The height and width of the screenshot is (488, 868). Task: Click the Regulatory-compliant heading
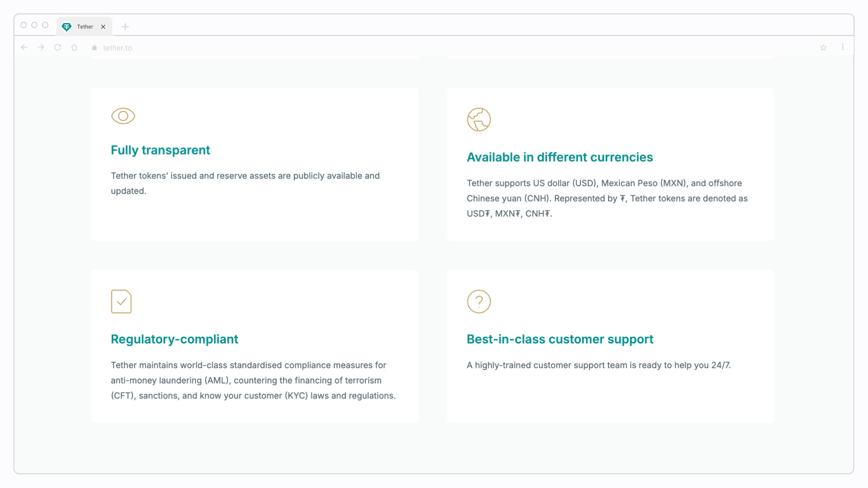point(175,339)
